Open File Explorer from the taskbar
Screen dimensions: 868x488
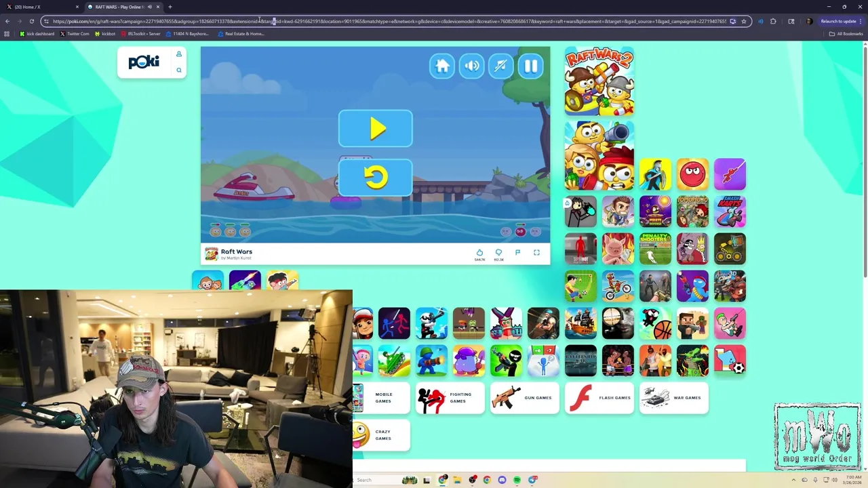[457, 480]
